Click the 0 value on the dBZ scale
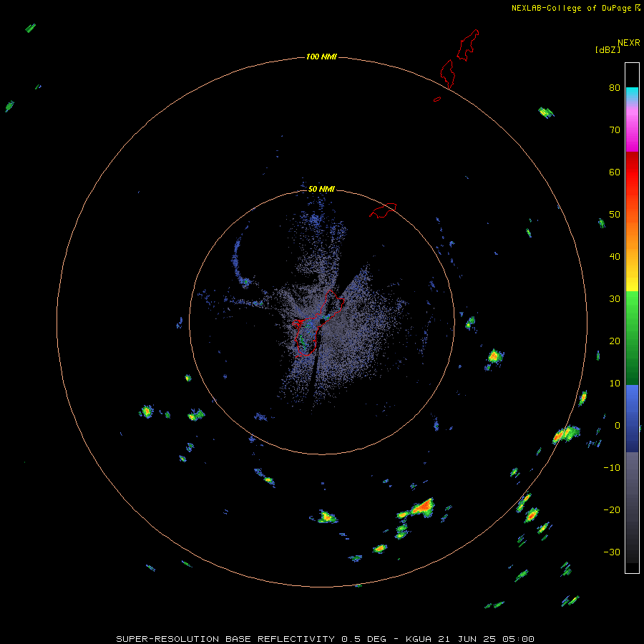 pyautogui.click(x=618, y=426)
